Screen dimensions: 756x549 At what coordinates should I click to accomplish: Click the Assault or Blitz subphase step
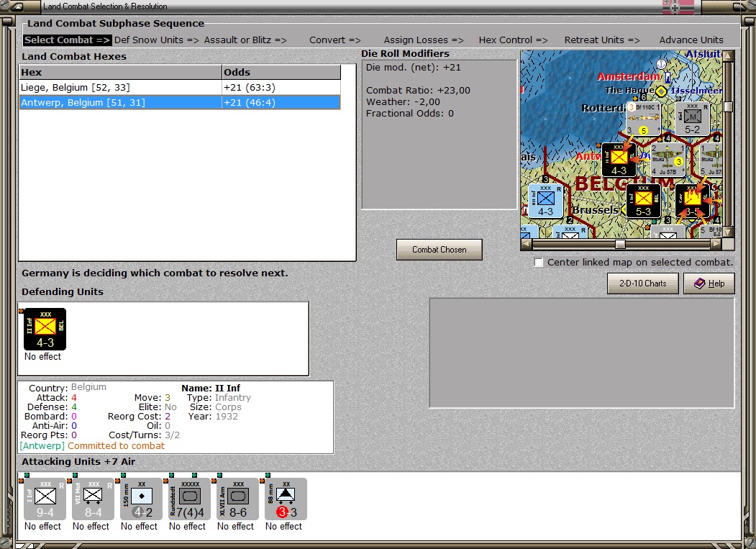click(x=245, y=40)
